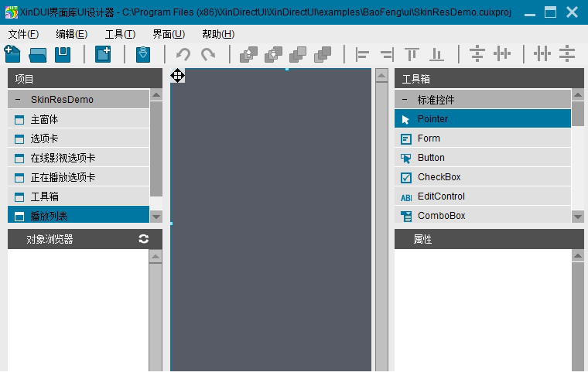Click the save project disk icon
This screenshot has height=386, width=588.
pos(63,54)
